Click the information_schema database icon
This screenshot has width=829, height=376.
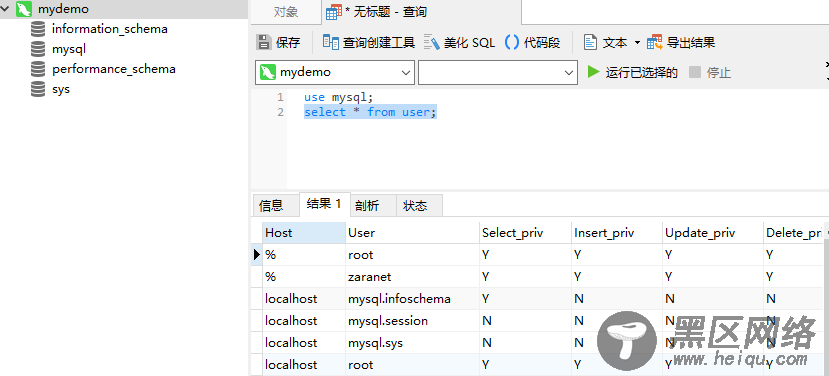(x=38, y=29)
